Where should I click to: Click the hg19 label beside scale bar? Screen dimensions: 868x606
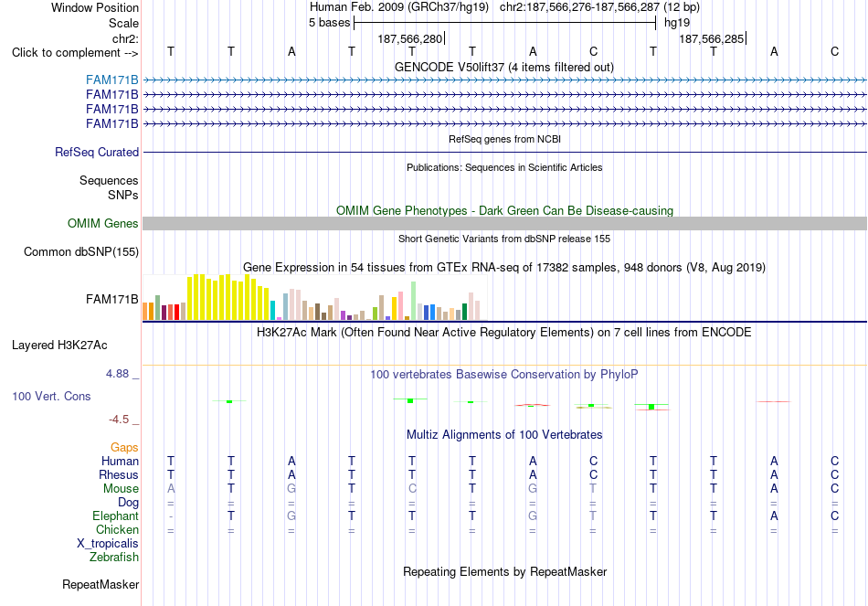(677, 23)
